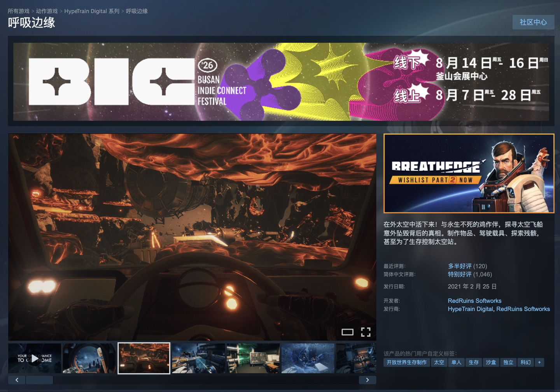Select the 生存 tag
Screen dimensions: 560x392
tap(474, 362)
